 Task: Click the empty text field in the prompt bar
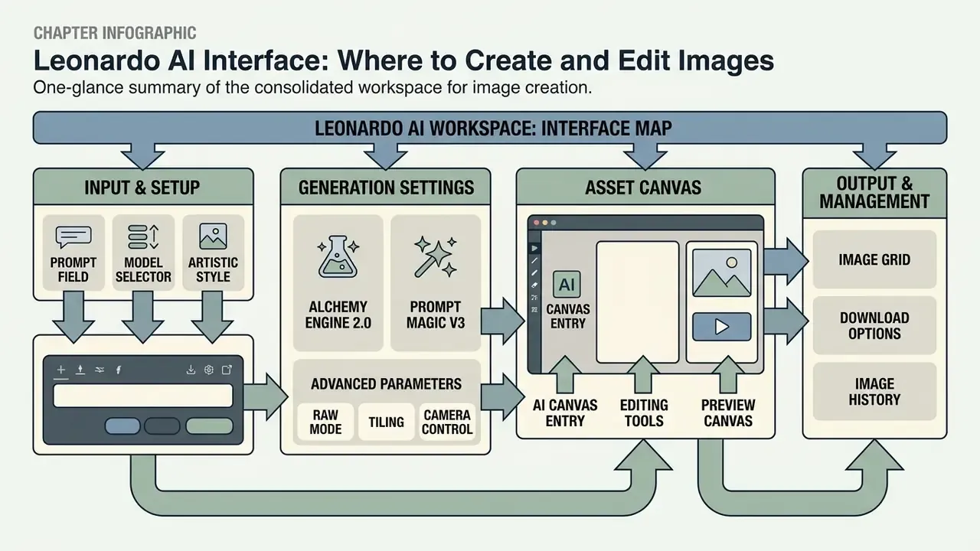click(x=142, y=396)
